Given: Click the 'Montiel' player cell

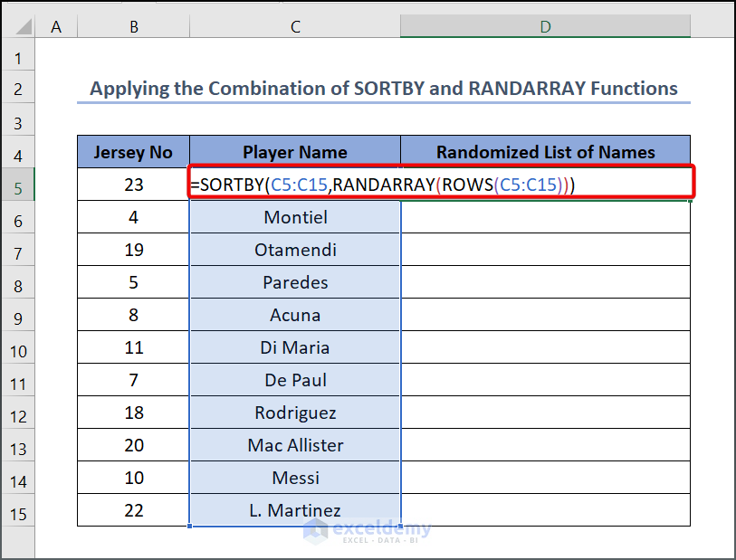Looking at the screenshot, I should pos(295,217).
